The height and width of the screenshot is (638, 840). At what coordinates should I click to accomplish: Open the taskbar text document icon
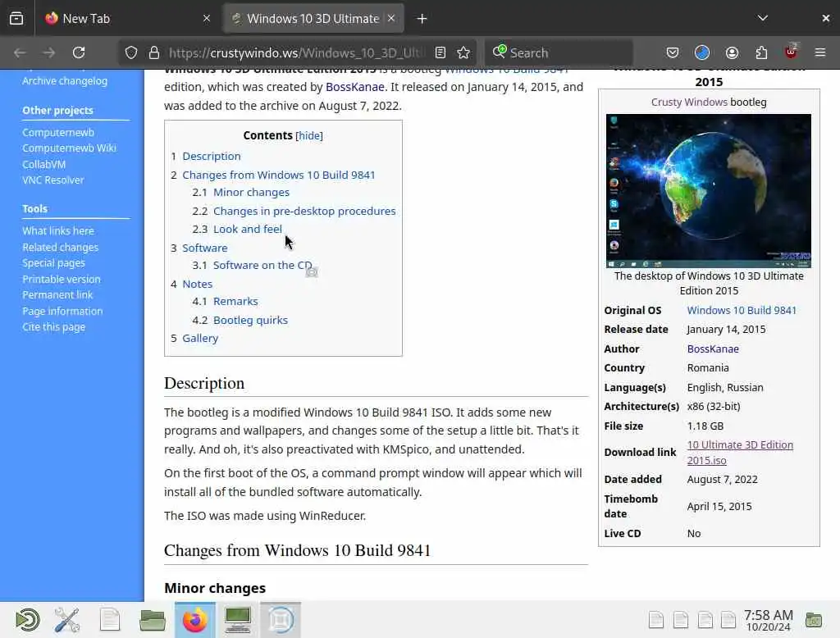click(x=110, y=620)
